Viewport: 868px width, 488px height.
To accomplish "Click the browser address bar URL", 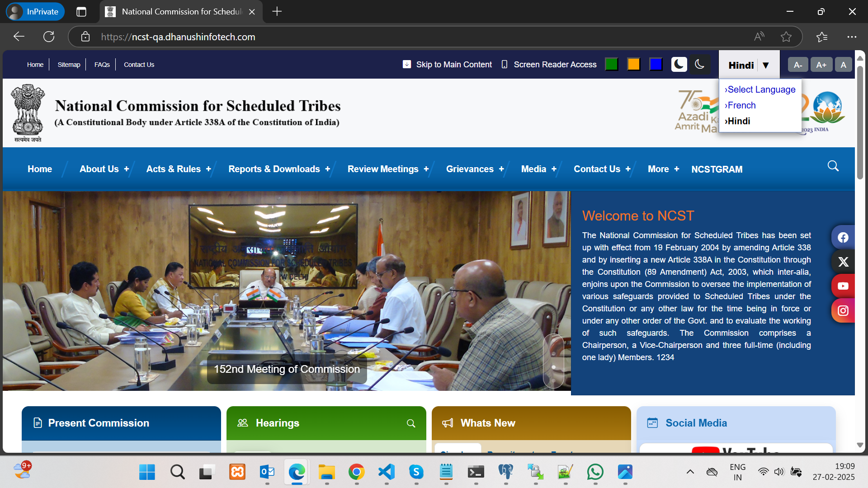I will coord(178,37).
